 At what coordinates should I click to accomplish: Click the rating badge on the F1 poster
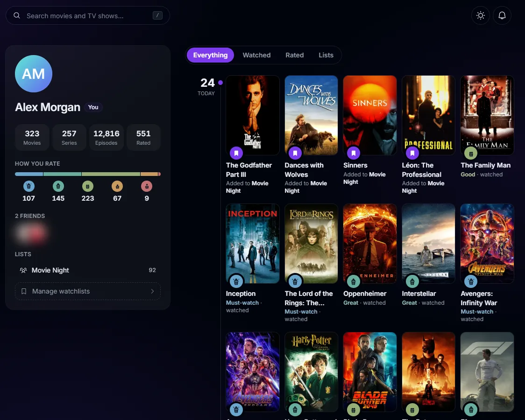[471, 410]
